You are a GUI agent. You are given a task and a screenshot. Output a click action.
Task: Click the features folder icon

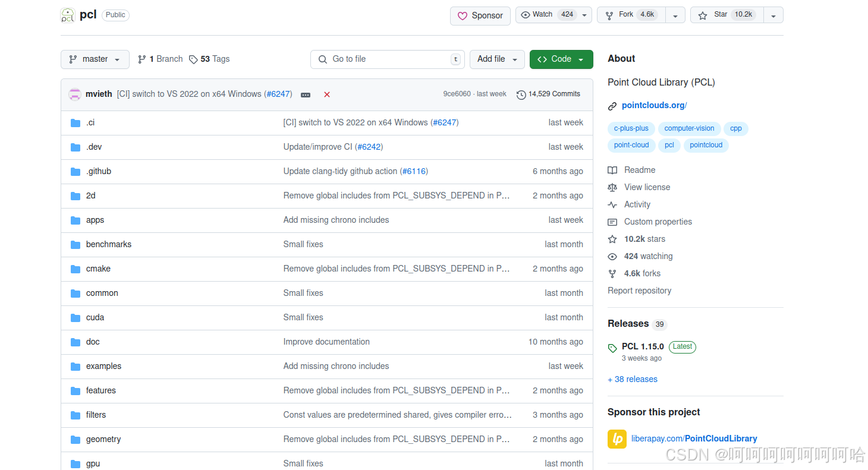pyautogui.click(x=76, y=390)
